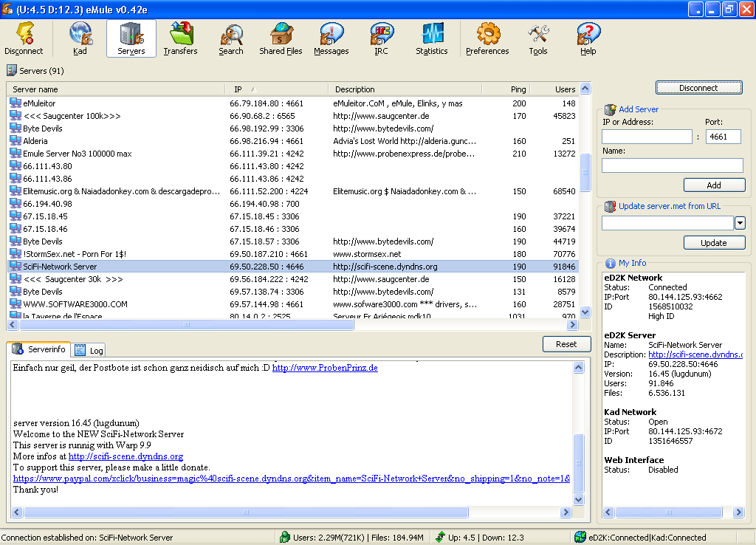This screenshot has height=545, width=756.
Task: Select the '<<< Saugcenter 30k >>>' row
Action: click(292, 278)
